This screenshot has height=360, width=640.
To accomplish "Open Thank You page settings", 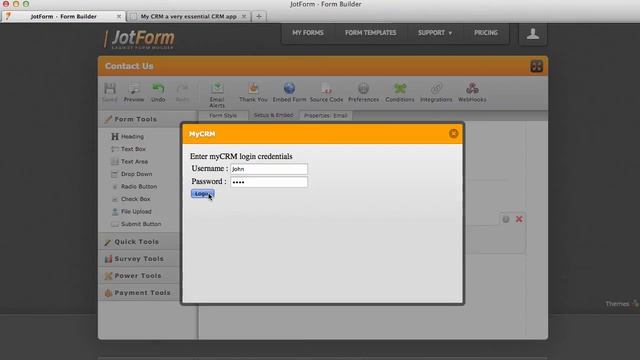I will [253, 92].
